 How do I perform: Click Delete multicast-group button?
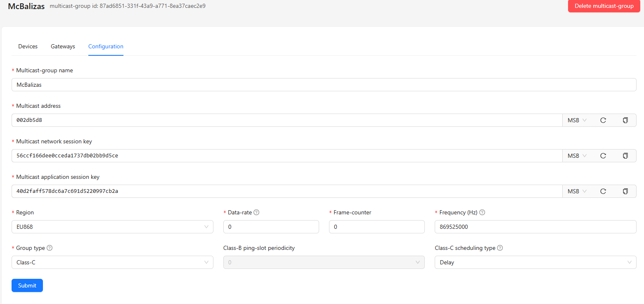(x=604, y=6)
